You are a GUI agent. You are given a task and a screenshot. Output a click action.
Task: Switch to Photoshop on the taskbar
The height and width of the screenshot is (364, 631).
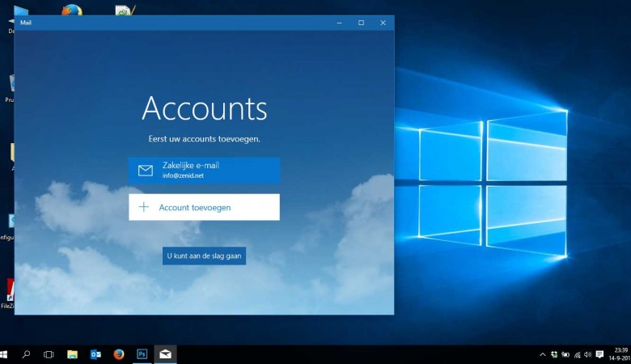(x=142, y=354)
